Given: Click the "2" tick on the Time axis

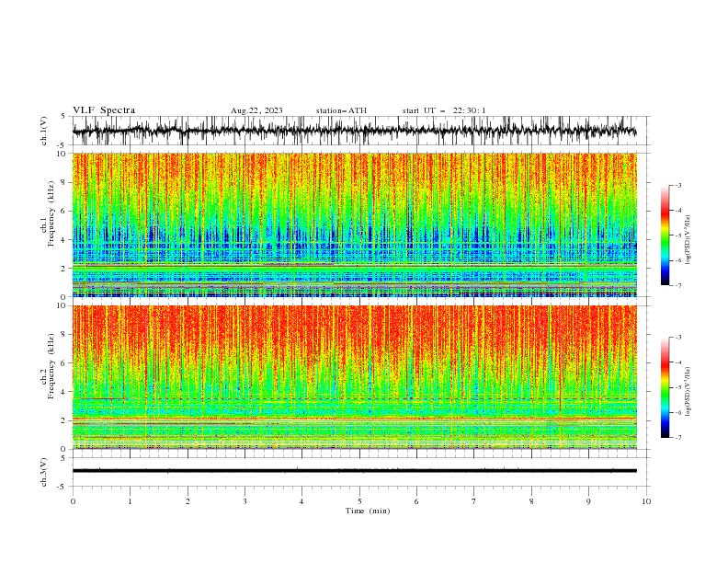Looking at the screenshot, I should point(188,501).
